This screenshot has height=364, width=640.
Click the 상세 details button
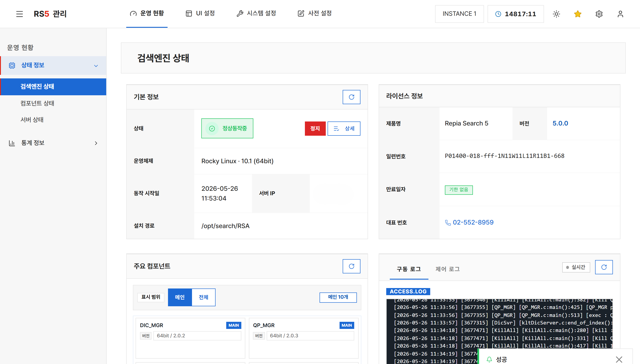[344, 129]
